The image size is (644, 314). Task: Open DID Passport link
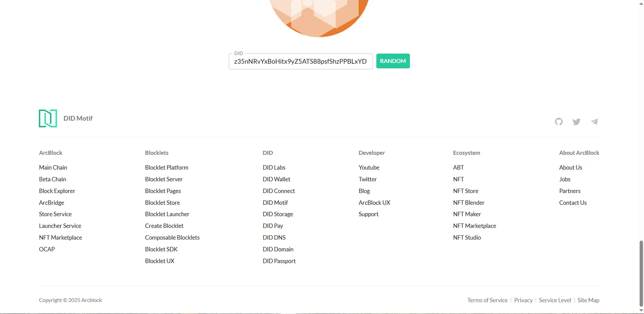point(279,261)
